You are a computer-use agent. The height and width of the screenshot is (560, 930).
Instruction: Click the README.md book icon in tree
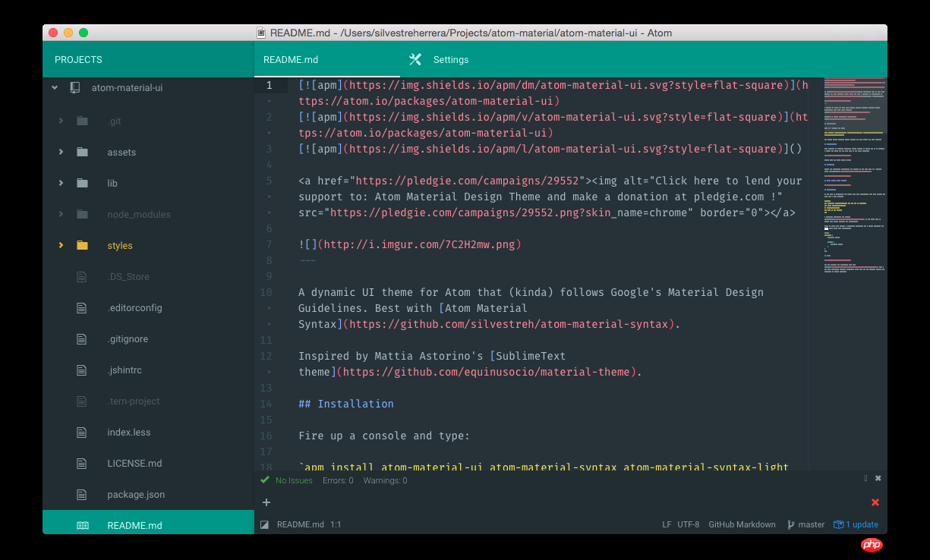point(82,525)
